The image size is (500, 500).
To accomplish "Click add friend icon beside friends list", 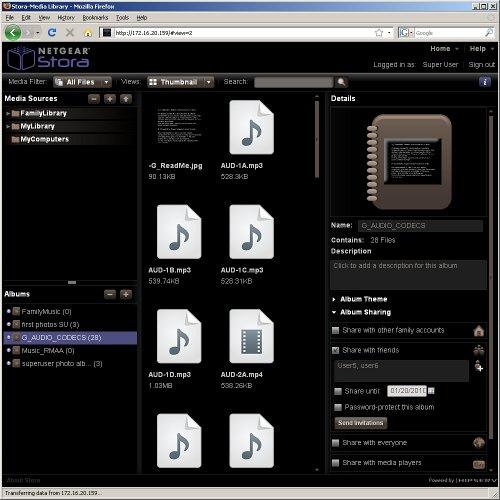I will point(479,366).
